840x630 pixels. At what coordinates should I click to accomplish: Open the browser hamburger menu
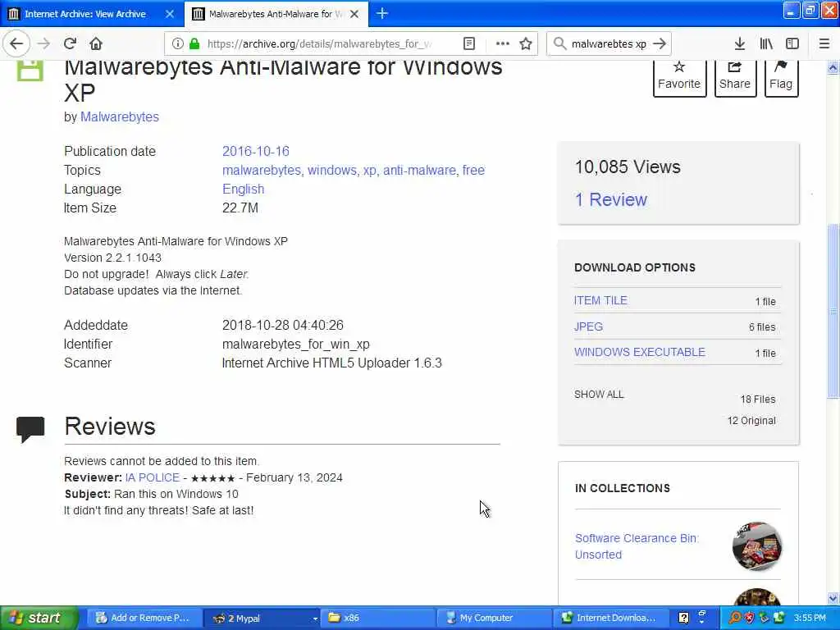[x=824, y=43]
